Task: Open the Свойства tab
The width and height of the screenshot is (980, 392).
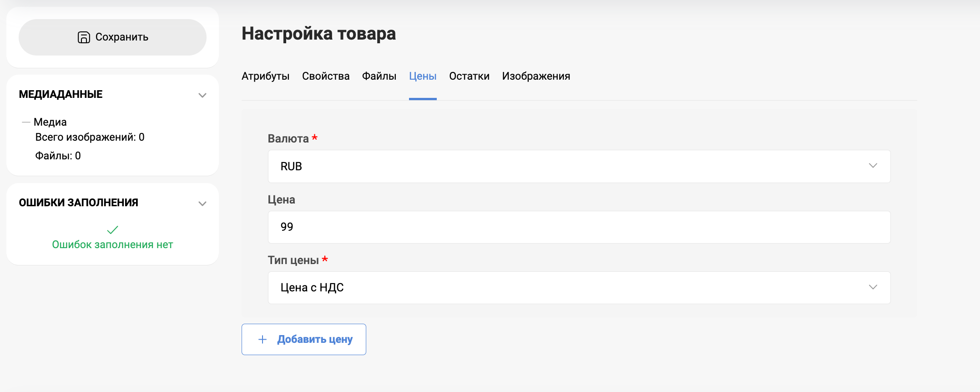Action: [x=326, y=76]
